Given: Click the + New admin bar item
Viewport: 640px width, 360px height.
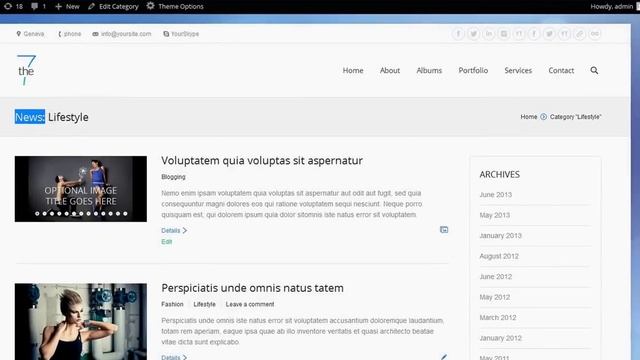Looking at the screenshot, I should click(67, 7).
